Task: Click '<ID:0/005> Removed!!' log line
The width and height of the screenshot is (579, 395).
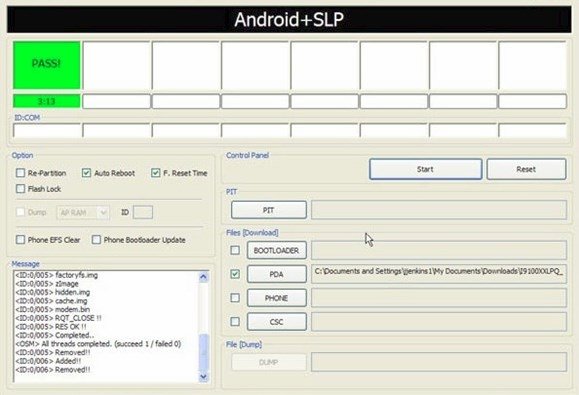Action: (x=53, y=353)
